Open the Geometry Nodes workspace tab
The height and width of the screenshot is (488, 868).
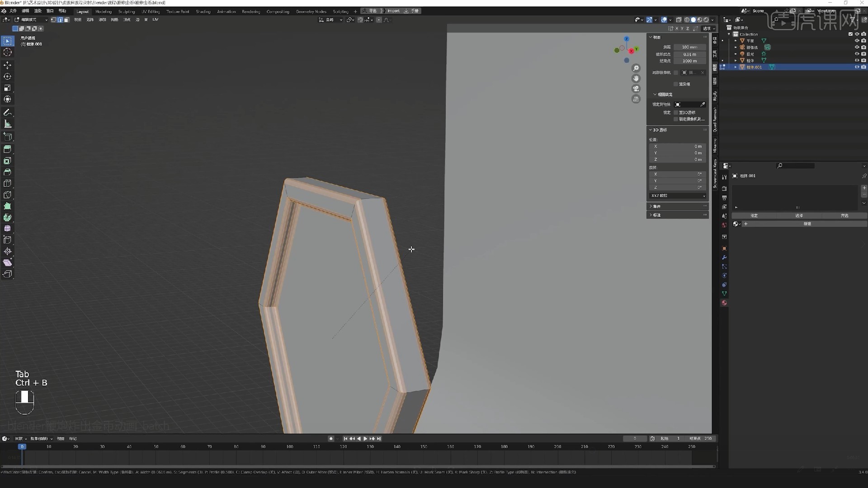(x=311, y=12)
